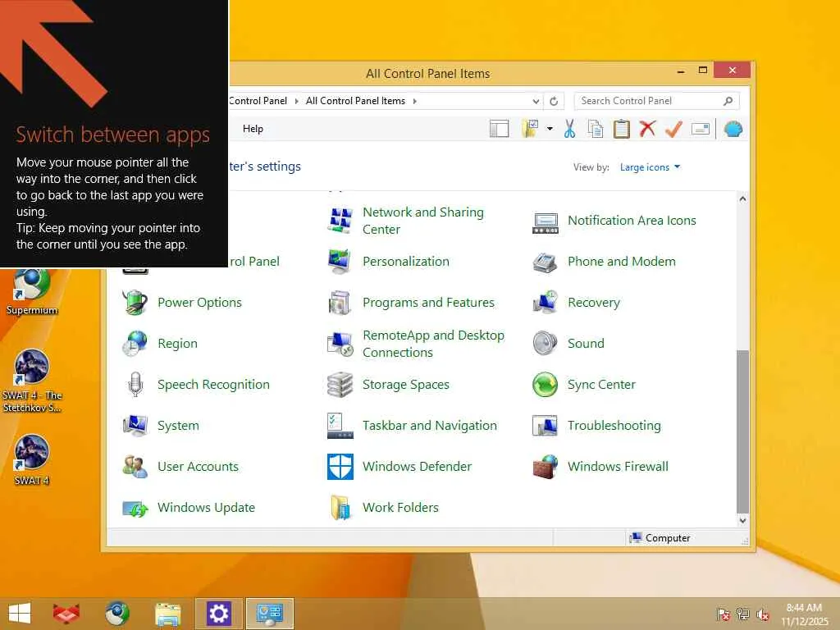The image size is (840, 630).
Task: Open the Help menu
Action: coord(253,129)
